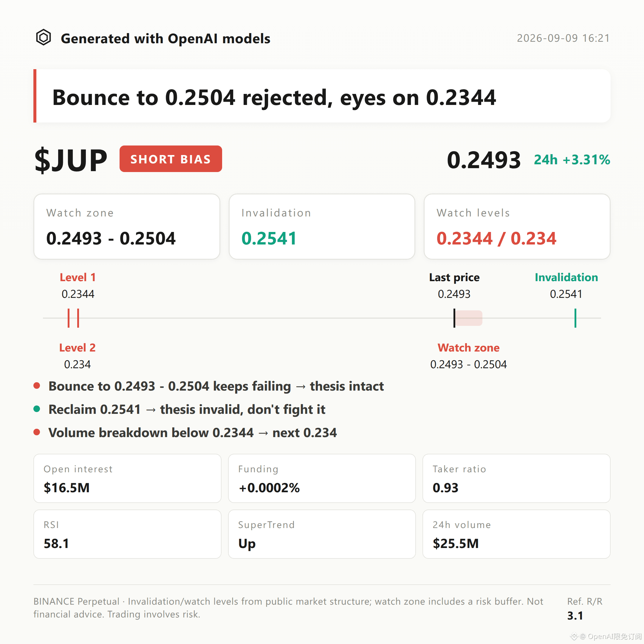644x644 pixels.
Task: Click the red bullet beside Volume breakdown
Action: [37, 432]
